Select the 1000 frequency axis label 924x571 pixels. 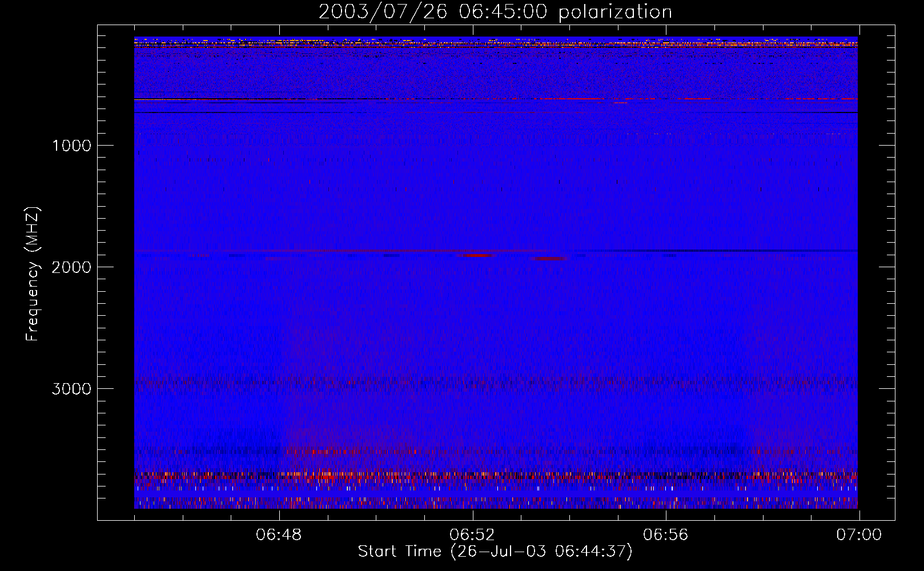[x=72, y=146]
